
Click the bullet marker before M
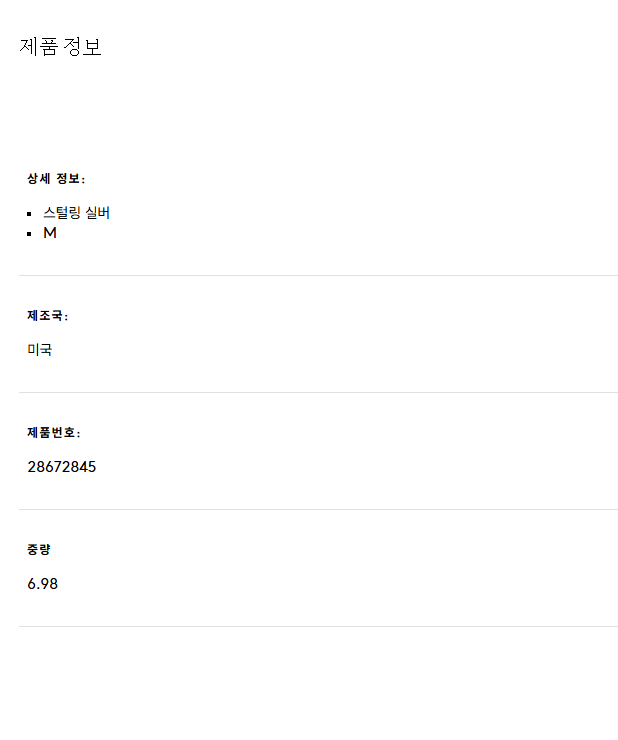pos(30,234)
